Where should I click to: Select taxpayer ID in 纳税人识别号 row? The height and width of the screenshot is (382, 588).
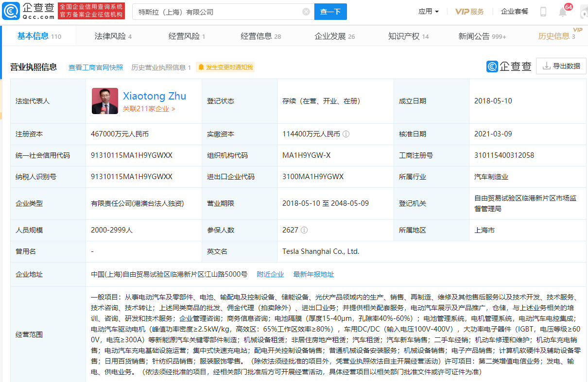pos(132,177)
